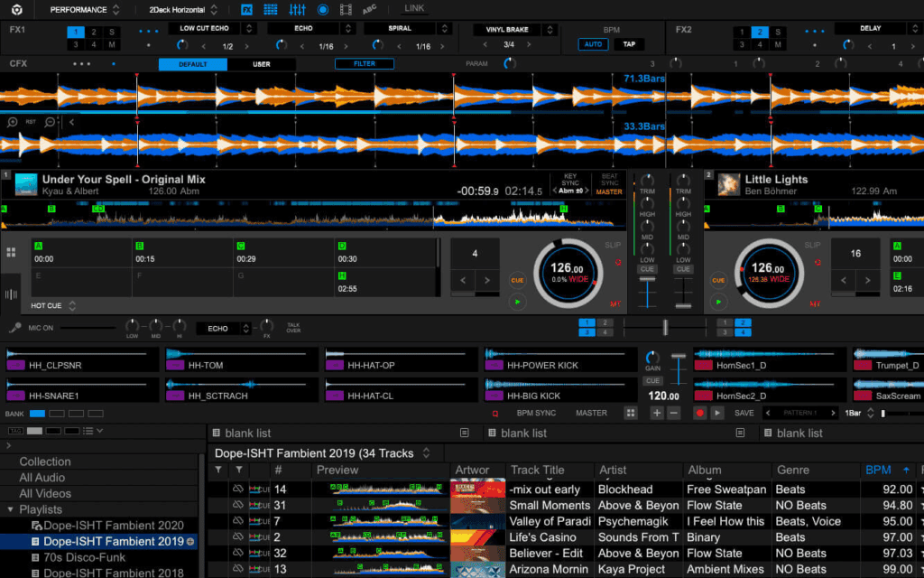Select the DEFAULT CFX tab

pos(192,64)
